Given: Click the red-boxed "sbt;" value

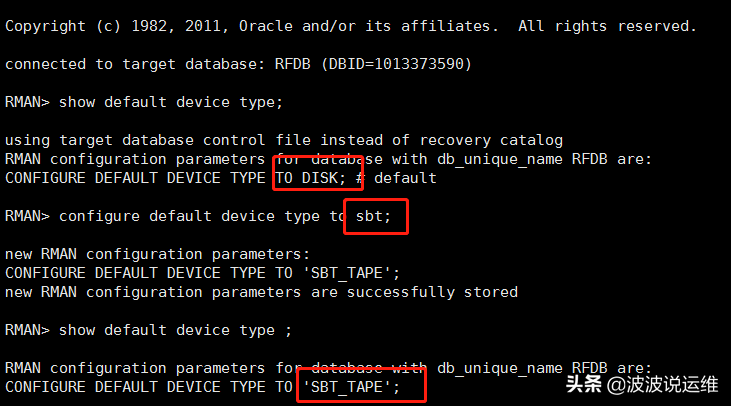Looking at the screenshot, I should click(x=375, y=216).
